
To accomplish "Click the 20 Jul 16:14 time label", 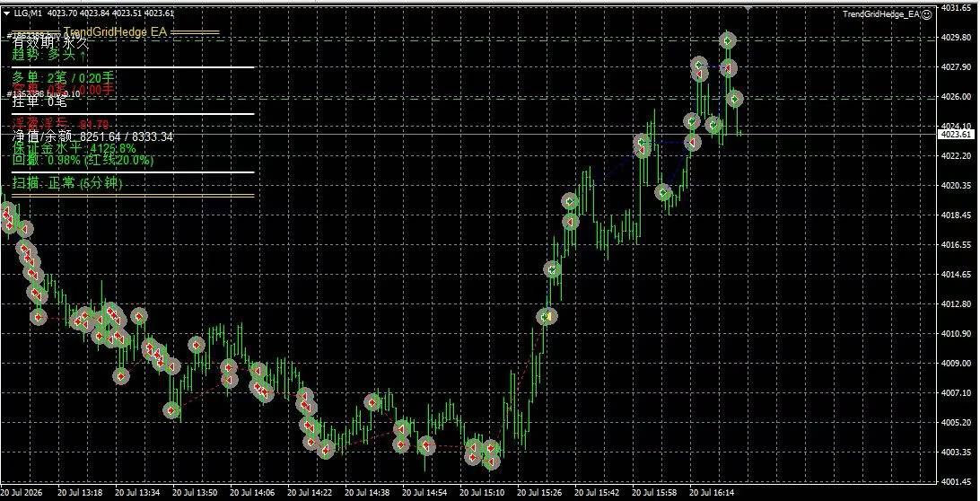I will tap(713, 493).
